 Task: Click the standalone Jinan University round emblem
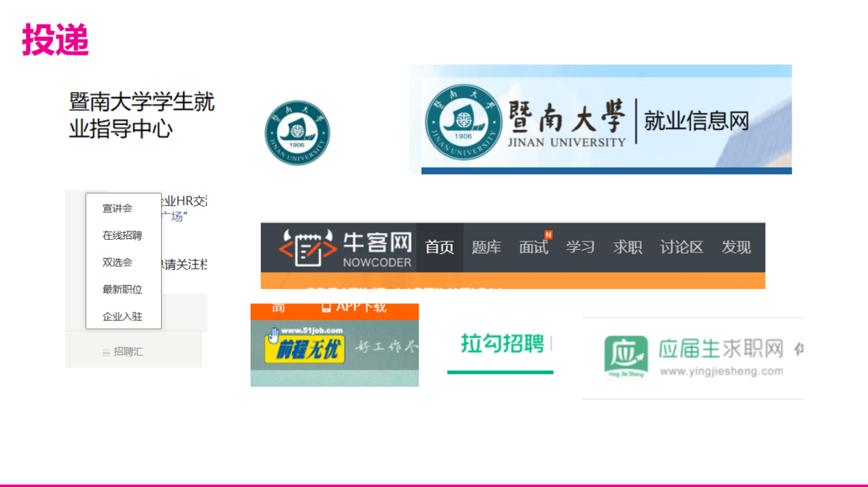tap(297, 133)
